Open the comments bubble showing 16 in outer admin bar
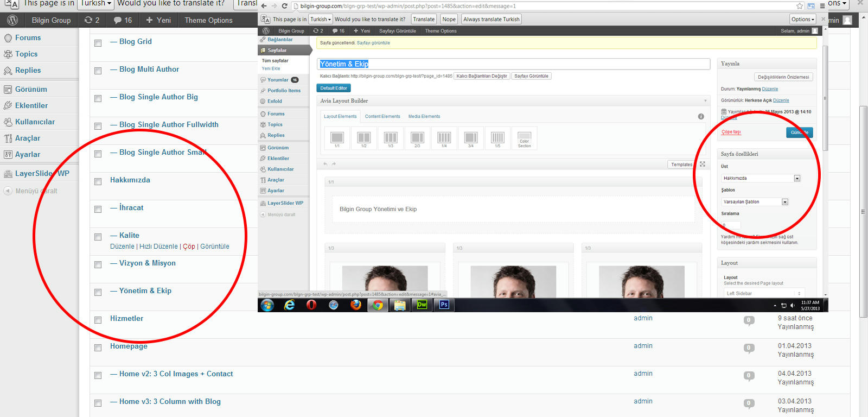 point(123,20)
